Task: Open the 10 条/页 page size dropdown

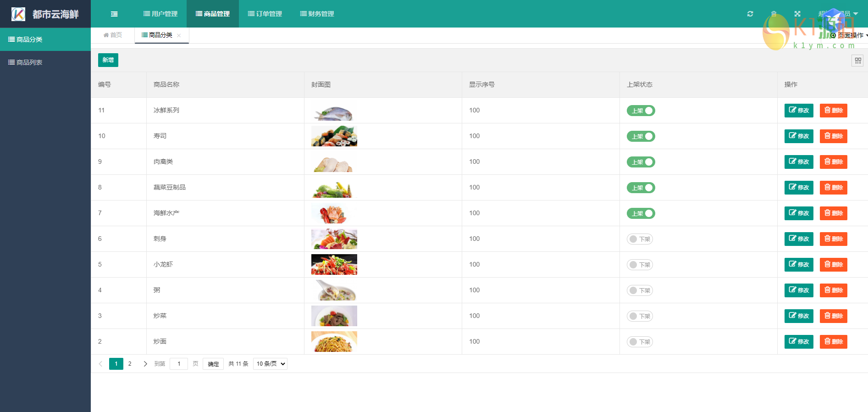Action: pyautogui.click(x=270, y=364)
